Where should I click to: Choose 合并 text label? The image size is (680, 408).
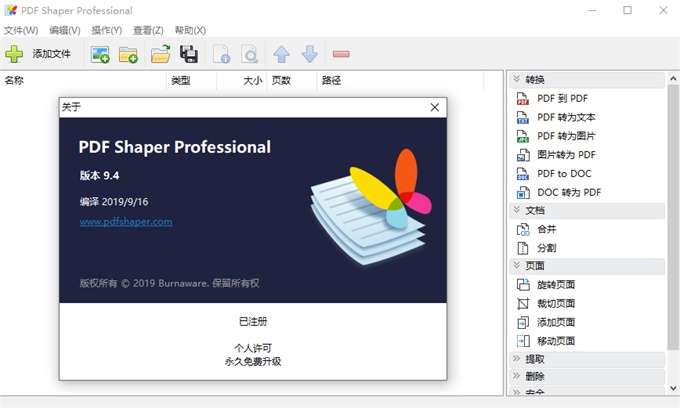(546, 229)
